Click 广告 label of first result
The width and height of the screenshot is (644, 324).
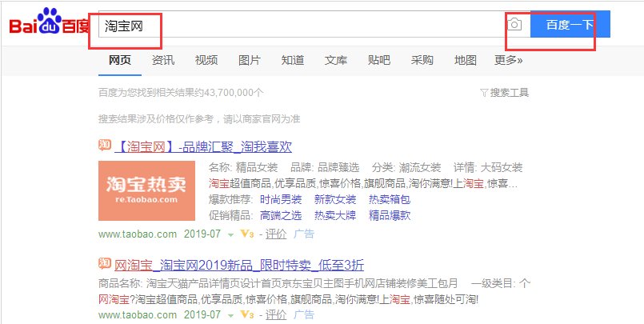pos(304,234)
